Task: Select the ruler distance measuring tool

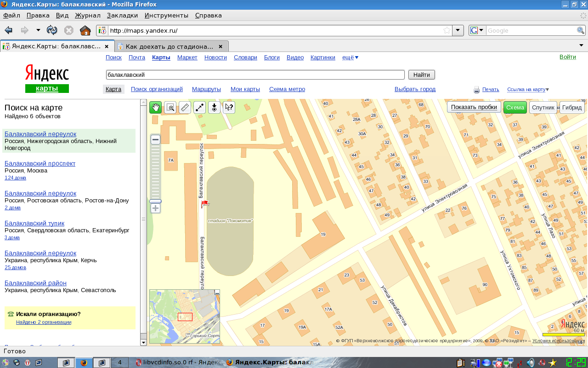Action: coord(185,108)
